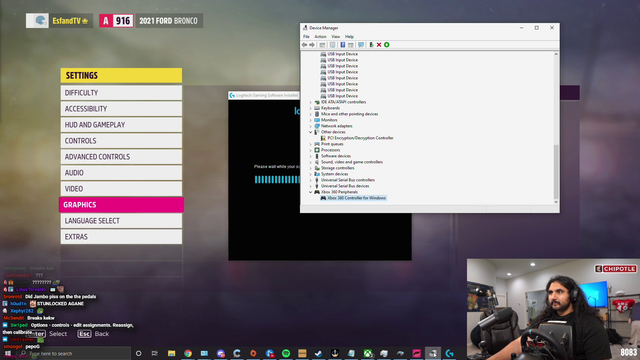Click the Back arrow in Device Manager toolbar
Screen dimensions: 640x360
pyautogui.click(x=304, y=45)
